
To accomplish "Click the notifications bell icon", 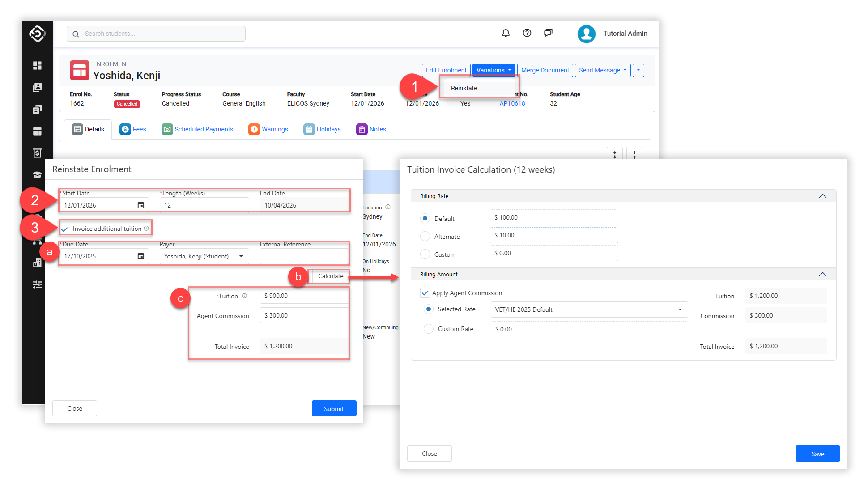I will (x=506, y=33).
